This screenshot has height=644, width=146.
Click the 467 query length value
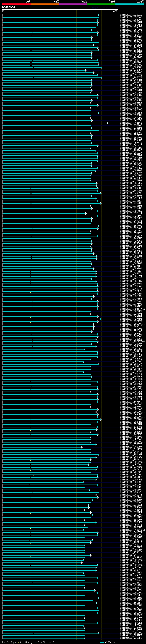(115, 11)
